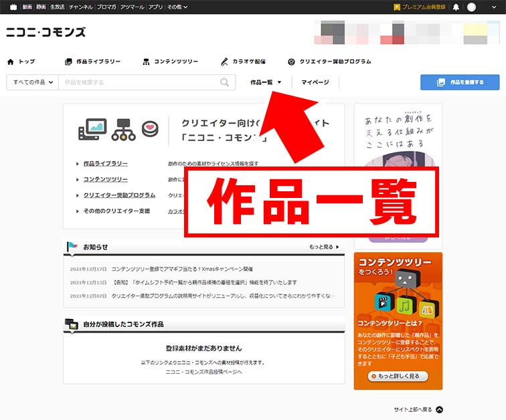Expand the 作品一覧 dropdown
Image resolution: width=506 pixels, height=420 pixels.
pos(266,82)
